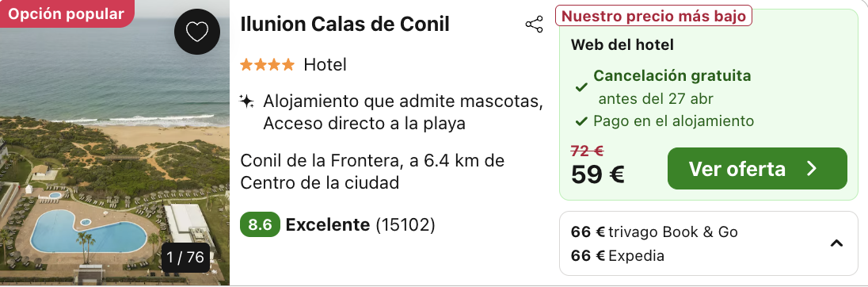Click the Pago en el alojamiento checkmark
This screenshot has height=287, width=868.
pos(581,121)
